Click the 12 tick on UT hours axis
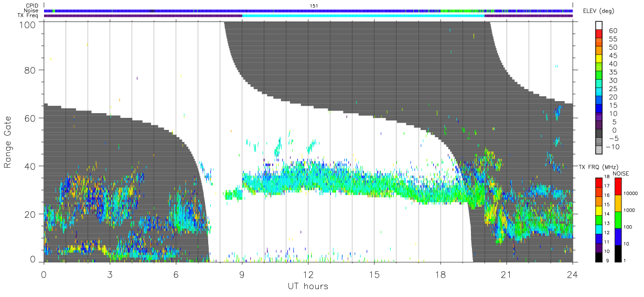The image size is (644, 297). click(x=308, y=274)
